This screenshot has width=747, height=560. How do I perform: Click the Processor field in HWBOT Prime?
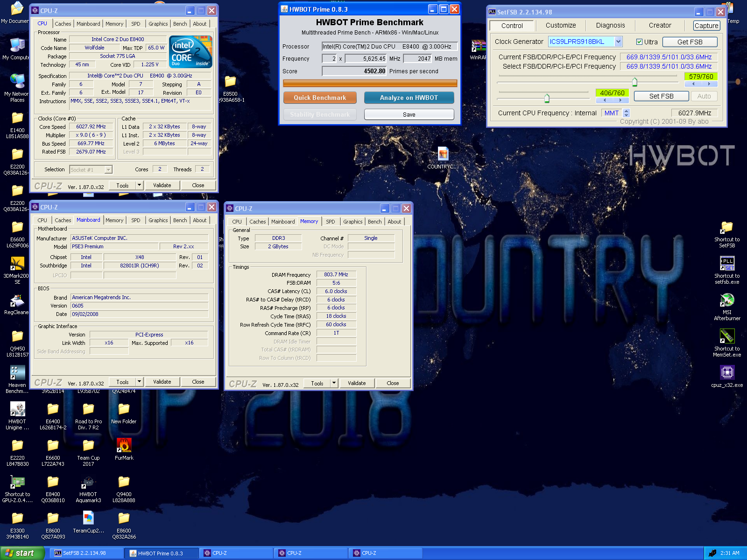click(x=389, y=47)
